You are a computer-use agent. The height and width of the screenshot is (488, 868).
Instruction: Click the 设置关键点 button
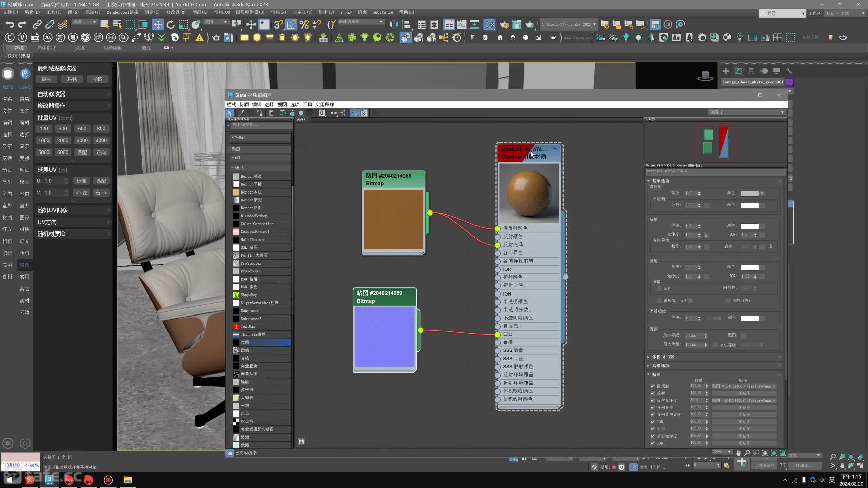click(764, 465)
